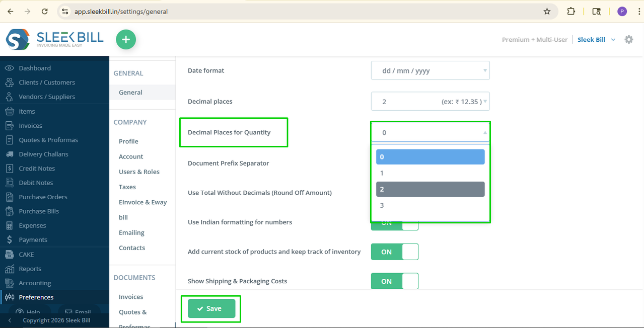Choose option 2 in quantity decimals list

tap(431, 189)
